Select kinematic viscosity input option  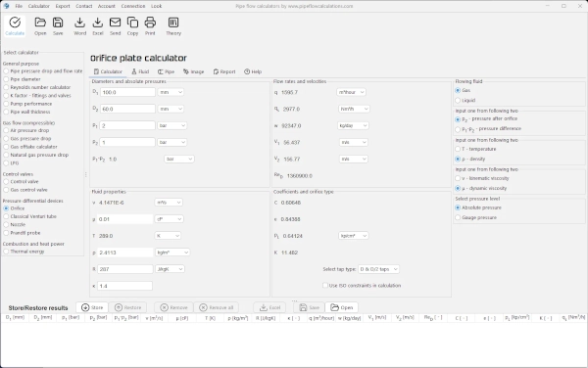pyautogui.click(x=482, y=178)
